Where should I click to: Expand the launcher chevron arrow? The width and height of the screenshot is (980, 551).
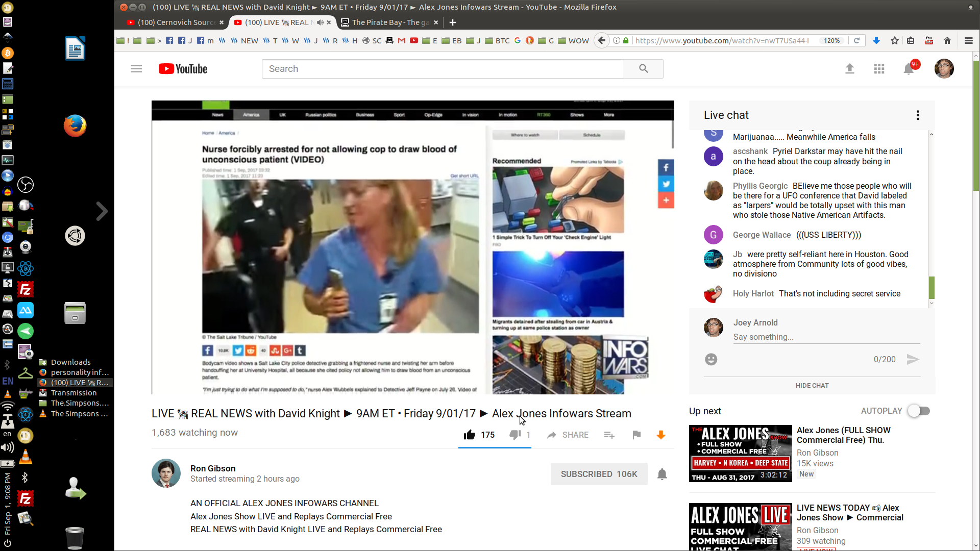(x=102, y=211)
